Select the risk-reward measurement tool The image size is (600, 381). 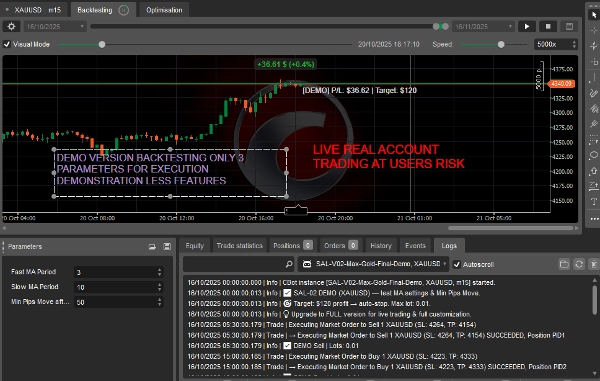(594, 186)
